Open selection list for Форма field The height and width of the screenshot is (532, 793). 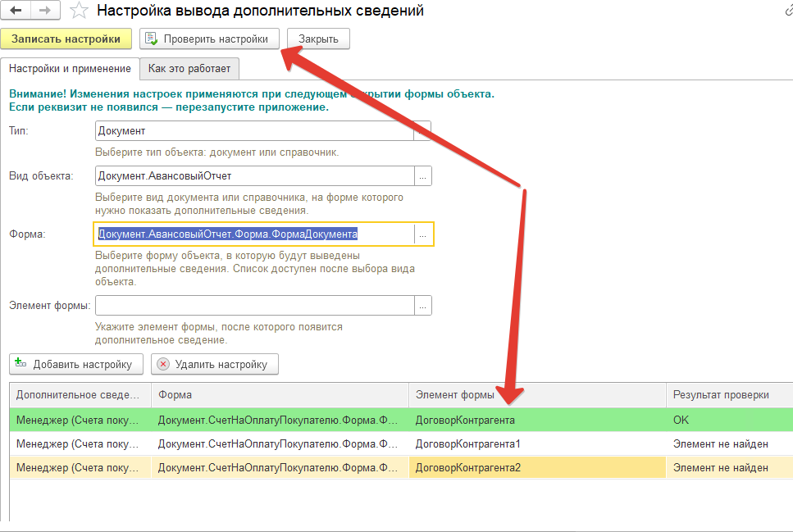tap(423, 234)
